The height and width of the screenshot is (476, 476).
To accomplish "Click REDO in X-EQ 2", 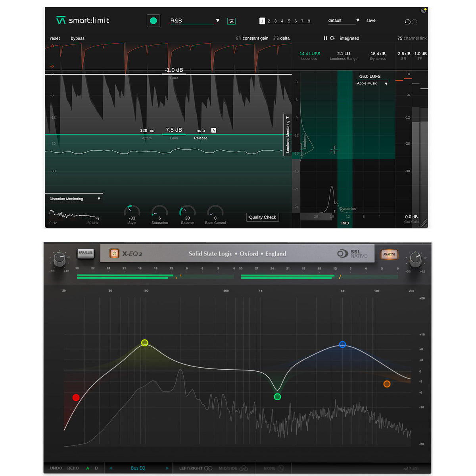I will coord(73,468).
